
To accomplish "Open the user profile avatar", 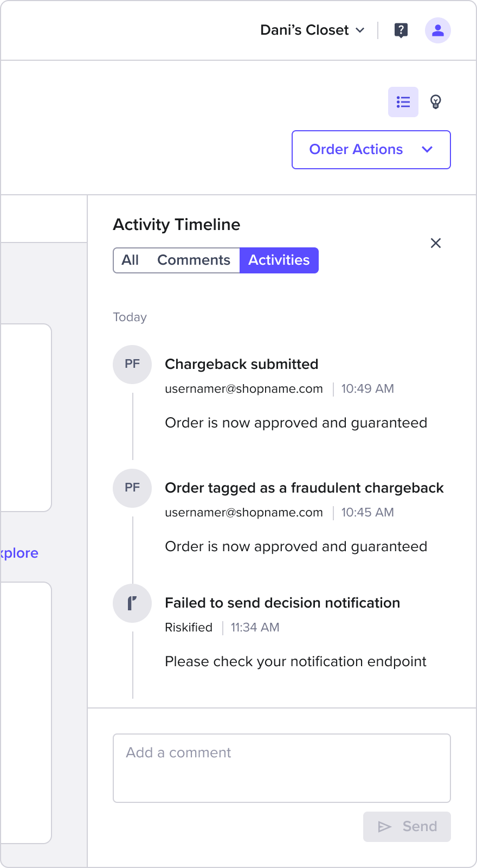I will click(x=438, y=30).
